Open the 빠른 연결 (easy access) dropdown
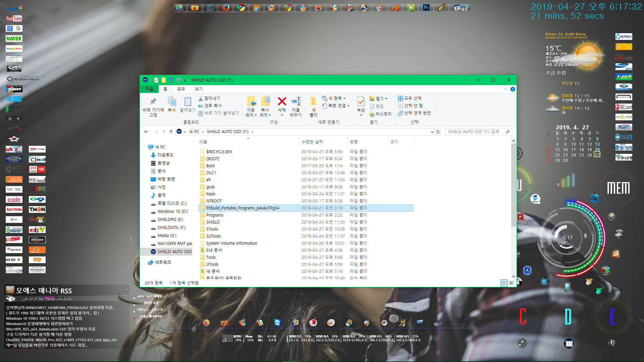This screenshot has height=362, width=644. coord(336,106)
